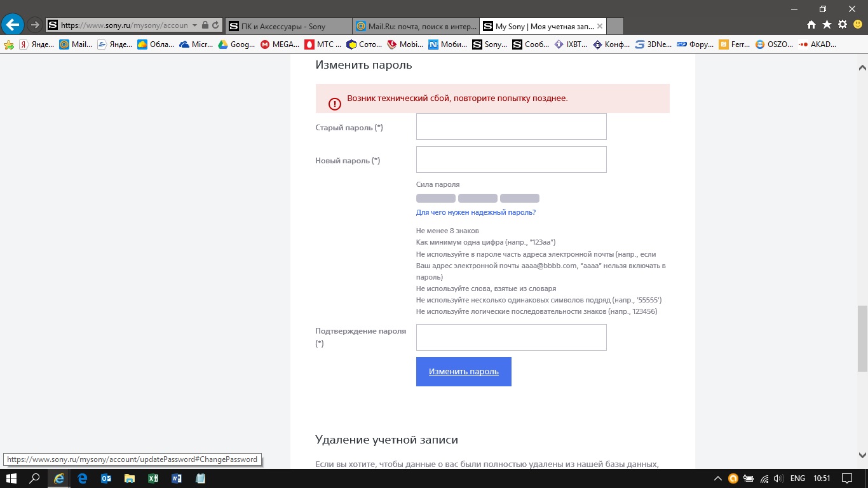Screen dimensions: 868x488
Task: Open the browser Home icon
Action: click(811, 25)
